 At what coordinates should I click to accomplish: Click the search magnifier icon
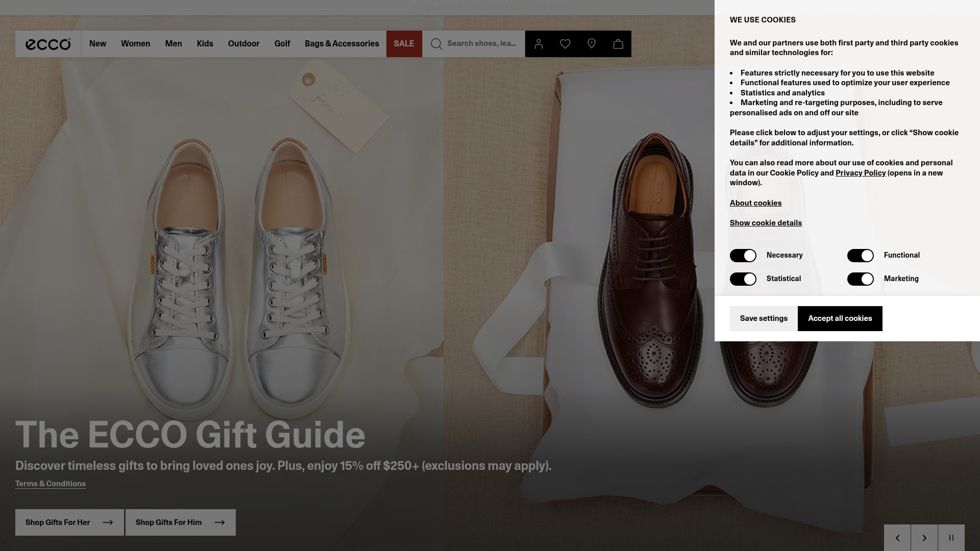point(436,44)
